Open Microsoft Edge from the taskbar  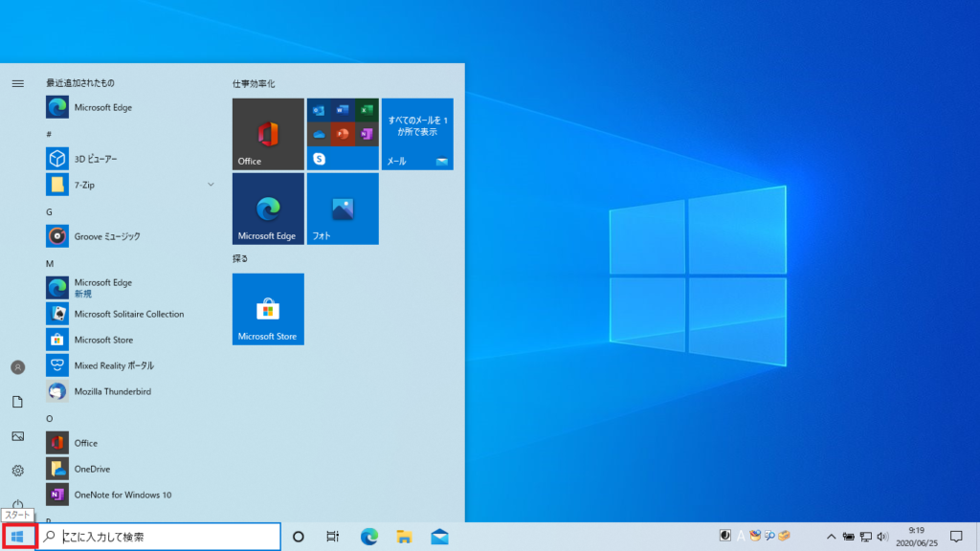[368, 537]
